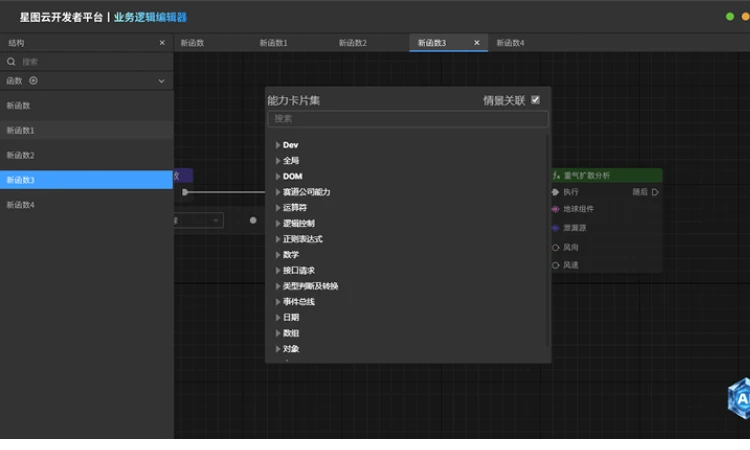This screenshot has width=750, height=450.
Task: Close the 新函数3 tab
Action: [x=476, y=43]
